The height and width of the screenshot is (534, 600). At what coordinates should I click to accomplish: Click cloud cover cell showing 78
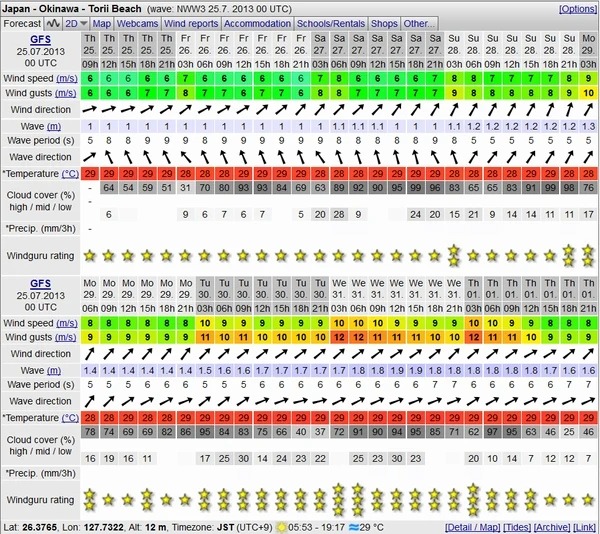90,432
